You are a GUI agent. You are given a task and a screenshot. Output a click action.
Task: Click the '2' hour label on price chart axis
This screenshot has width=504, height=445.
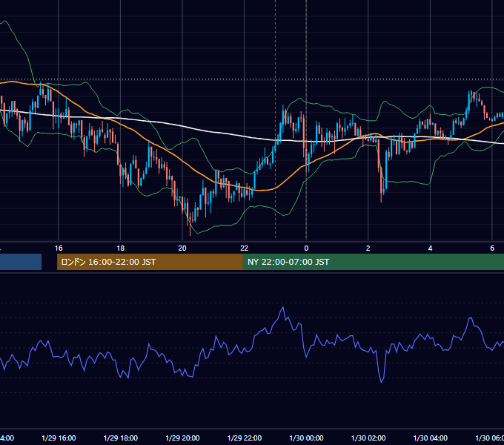pyautogui.click(x=368, y=248)
